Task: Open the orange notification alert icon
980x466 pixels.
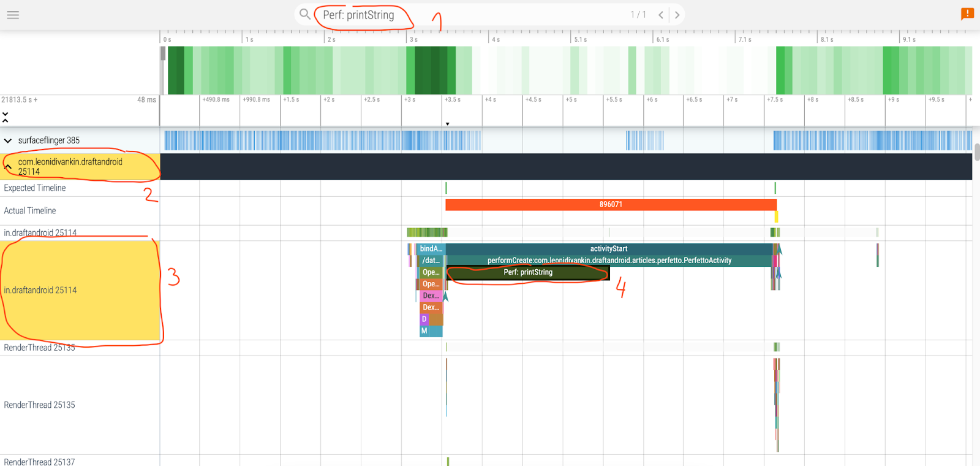Action: pyautogui.click(x=967, y=13)
